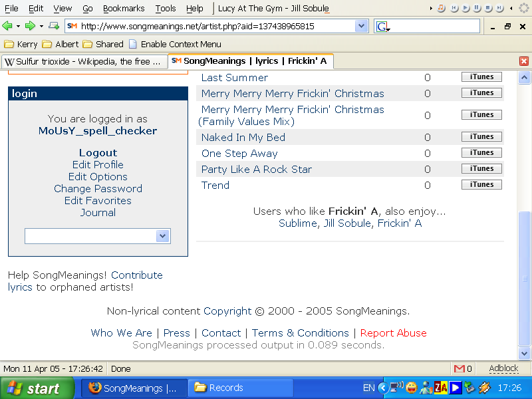
Task: Click the SM site icon in address bar
Action: pyautogui.click(x=72, y=26)
